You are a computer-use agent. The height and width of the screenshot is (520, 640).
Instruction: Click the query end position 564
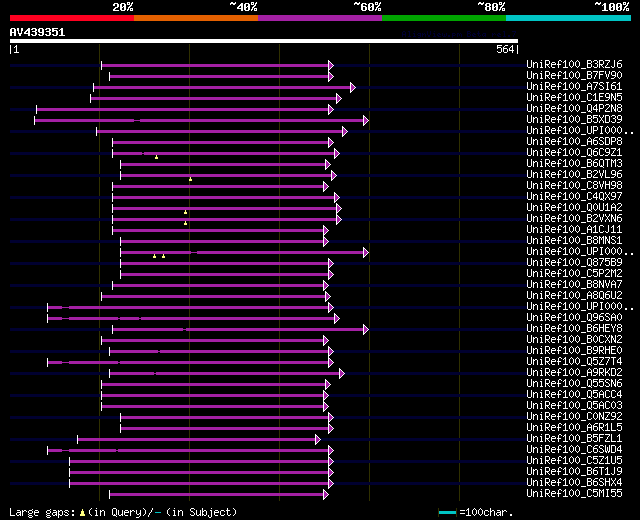pos(505,49)
